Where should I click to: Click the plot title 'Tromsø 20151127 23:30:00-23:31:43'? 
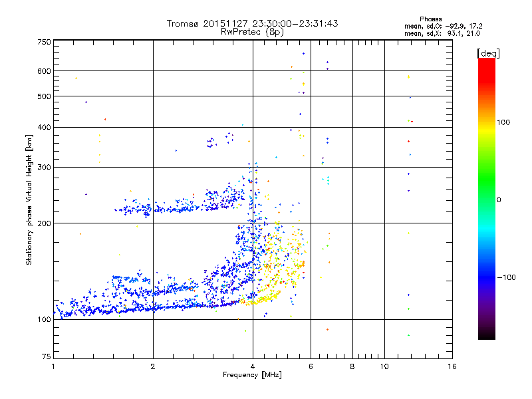pos(252,23)
